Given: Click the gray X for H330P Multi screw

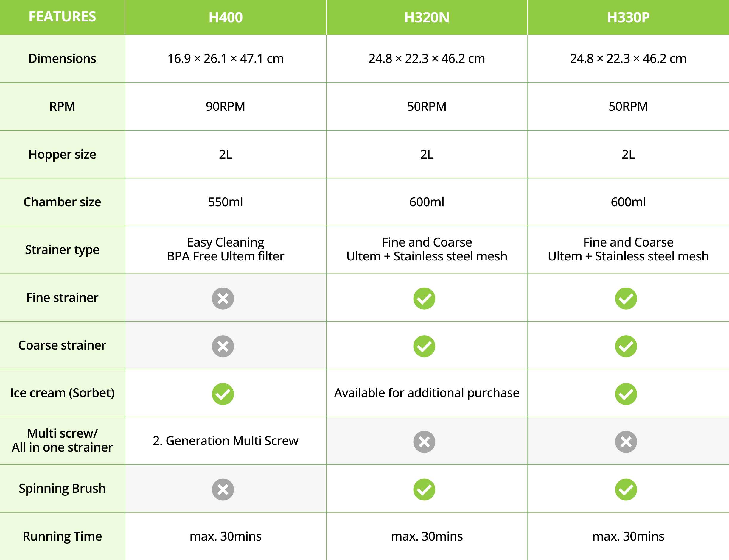Looking at the screenshot, I should tap(626, 442).
